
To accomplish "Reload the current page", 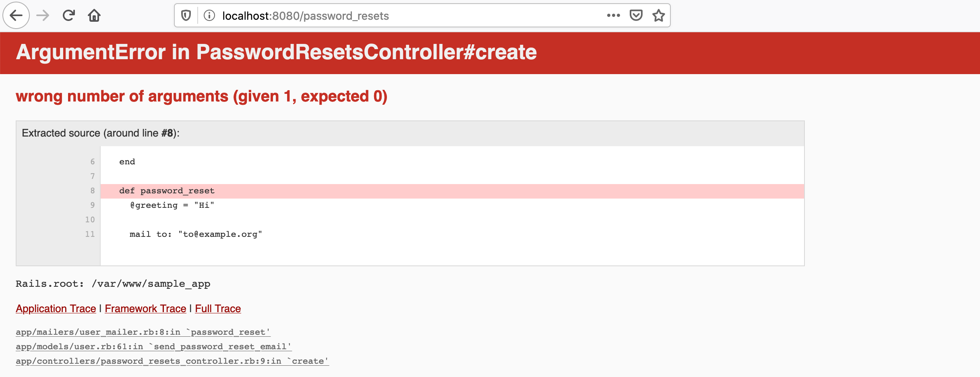I will point(69,16).
